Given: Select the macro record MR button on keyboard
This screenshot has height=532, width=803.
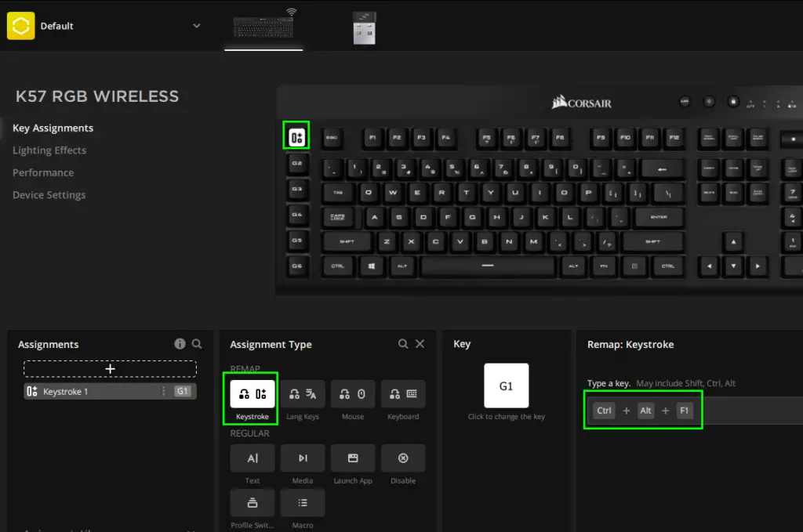Looking at the screenshot, I should click(685, 102).
